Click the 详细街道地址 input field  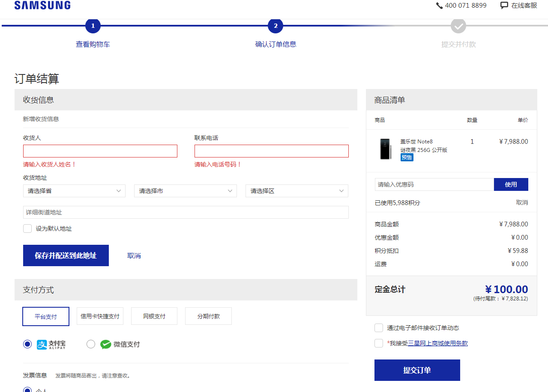186,212
